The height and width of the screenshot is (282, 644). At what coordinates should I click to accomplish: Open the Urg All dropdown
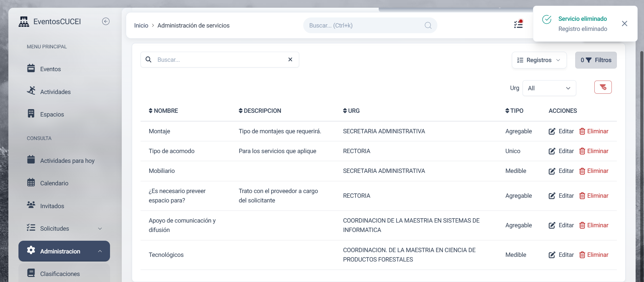(549, 88)
